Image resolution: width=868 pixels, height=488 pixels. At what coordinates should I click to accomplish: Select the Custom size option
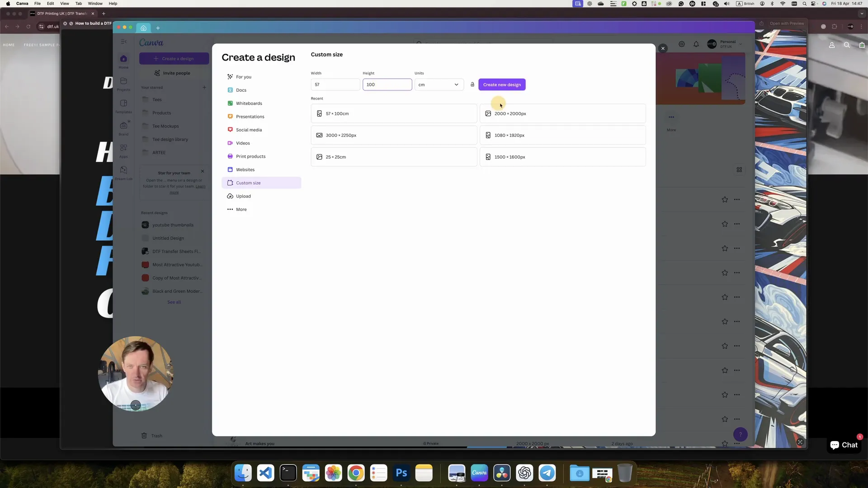pos(261,183)
